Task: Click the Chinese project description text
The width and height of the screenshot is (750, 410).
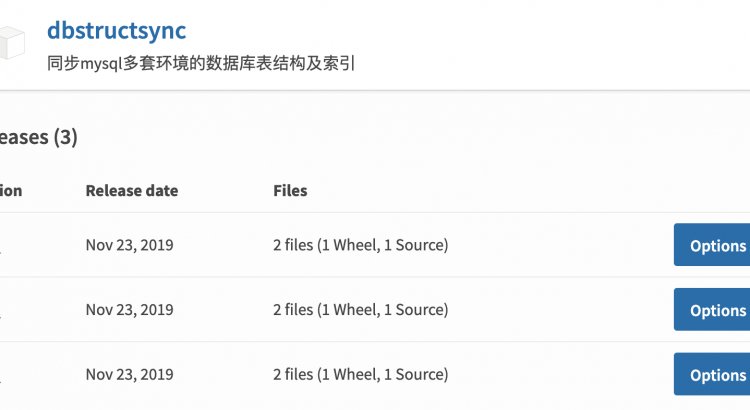Action: pyautogui.click(x=201, y=65)
